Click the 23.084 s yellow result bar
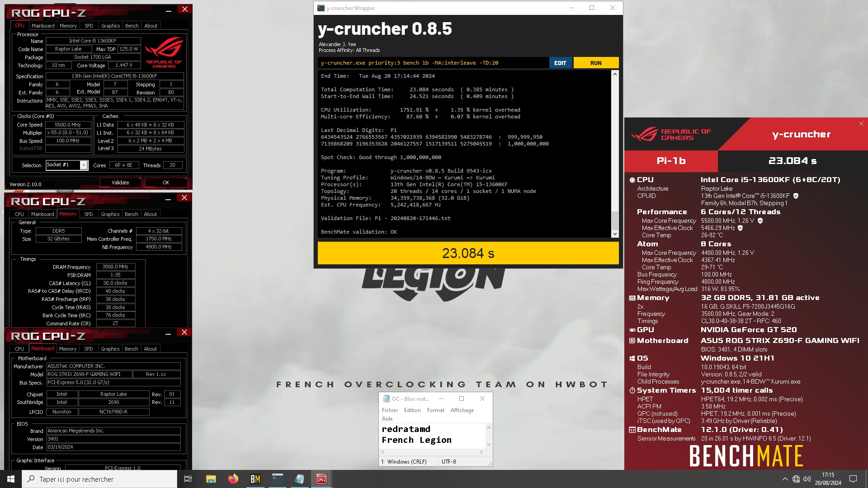Image resolution: width=868 pixels, height=488 pixels. point(468,253)
